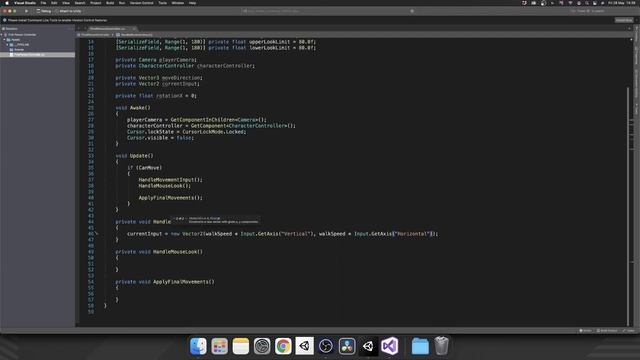The width and height of the screenshot is (640, 360).
Task: Split the editor with the tab bar plus icon
Action: pos(629,29)
